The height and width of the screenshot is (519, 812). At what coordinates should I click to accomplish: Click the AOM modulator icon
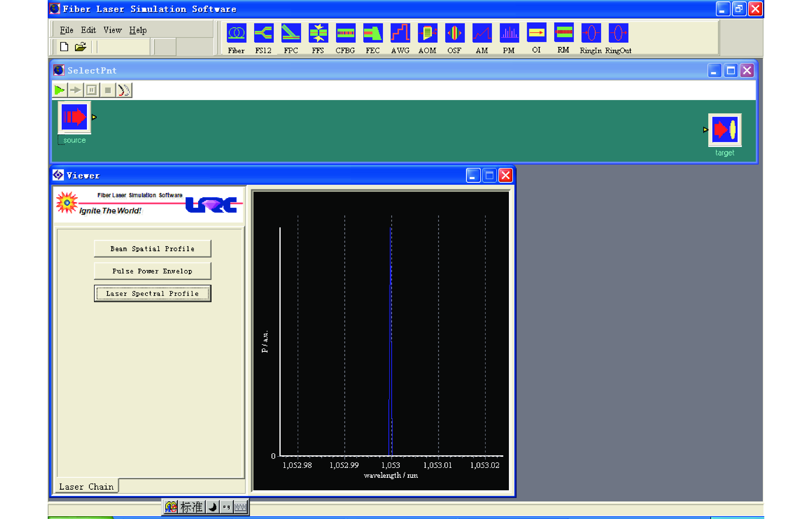427,33
